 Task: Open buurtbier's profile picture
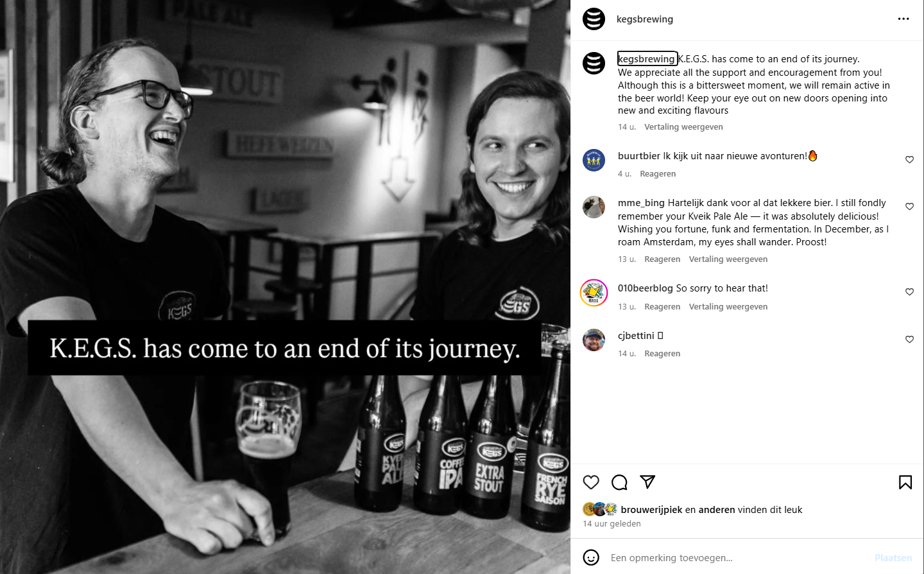[594, 160]
